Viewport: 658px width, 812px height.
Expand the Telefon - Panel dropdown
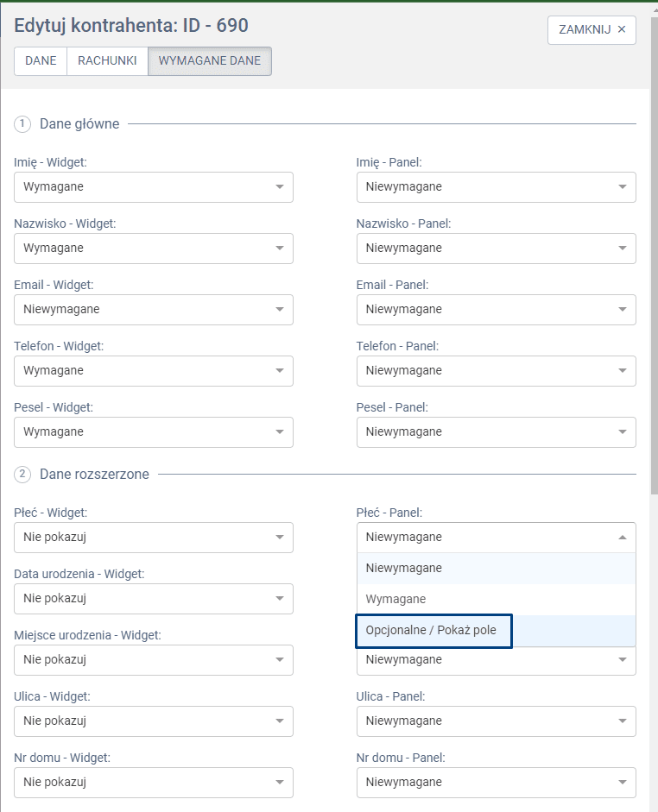(496, 371)
